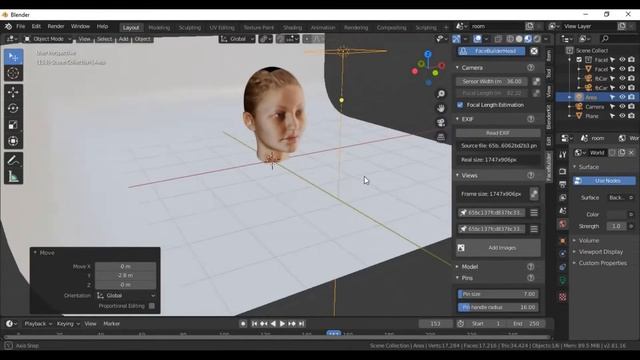Enable rendered viewport shading mode

[x=537, y=39]
